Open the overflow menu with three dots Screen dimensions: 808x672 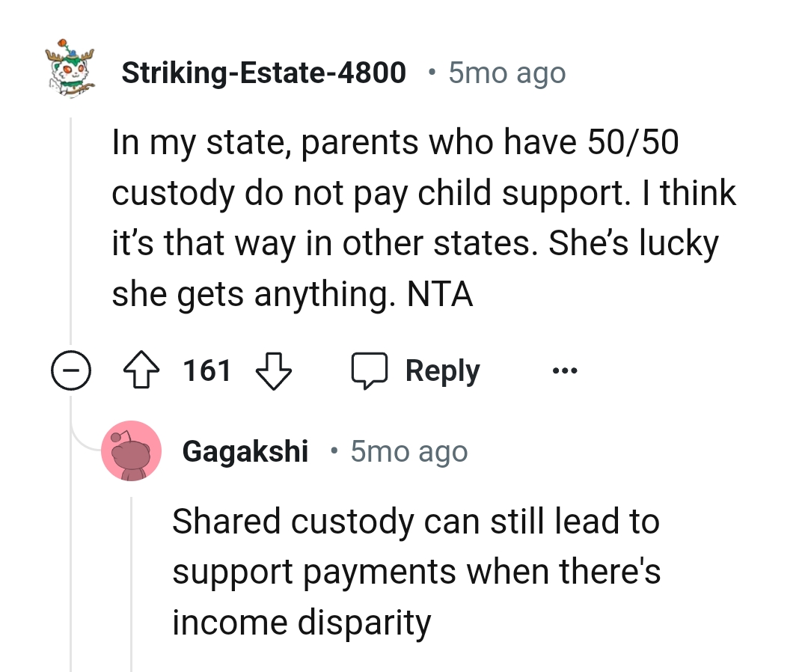pos(565,369)
